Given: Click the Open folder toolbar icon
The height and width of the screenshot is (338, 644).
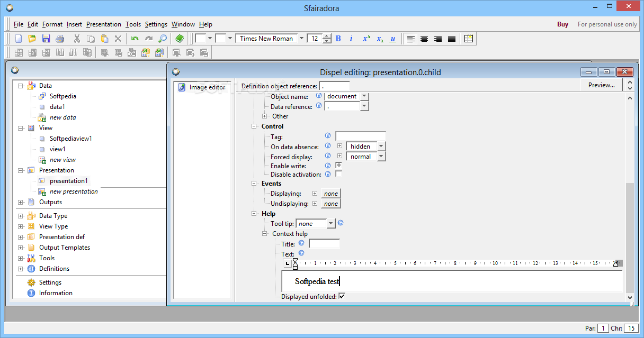Looking at the screenshot, I should click(x=32, y=39).
